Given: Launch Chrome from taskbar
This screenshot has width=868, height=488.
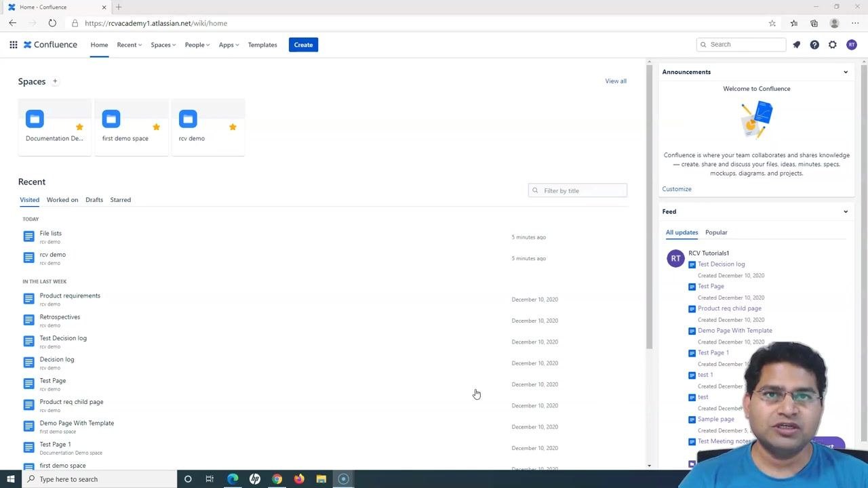Looking at the screenshot, I should click(x=277, y=479).
